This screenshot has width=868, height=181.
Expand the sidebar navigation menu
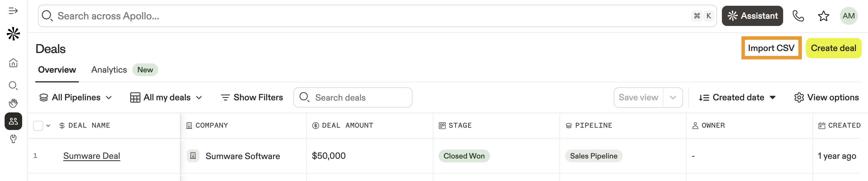(x=13, y=11)
